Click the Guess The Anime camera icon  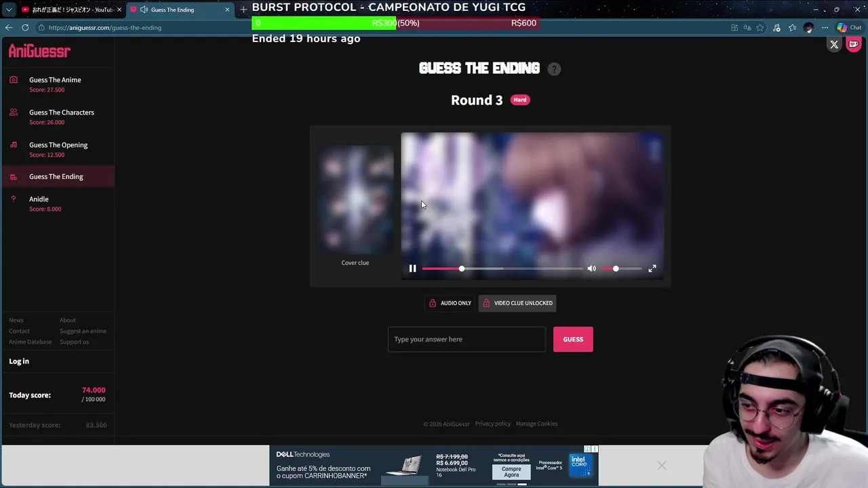click(14, 80)
